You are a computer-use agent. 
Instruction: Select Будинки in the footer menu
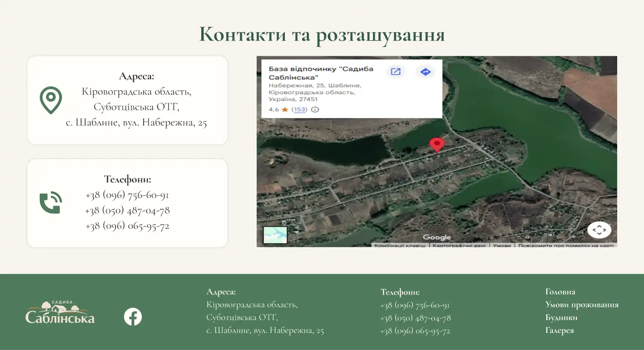click(x=563, y=317)
